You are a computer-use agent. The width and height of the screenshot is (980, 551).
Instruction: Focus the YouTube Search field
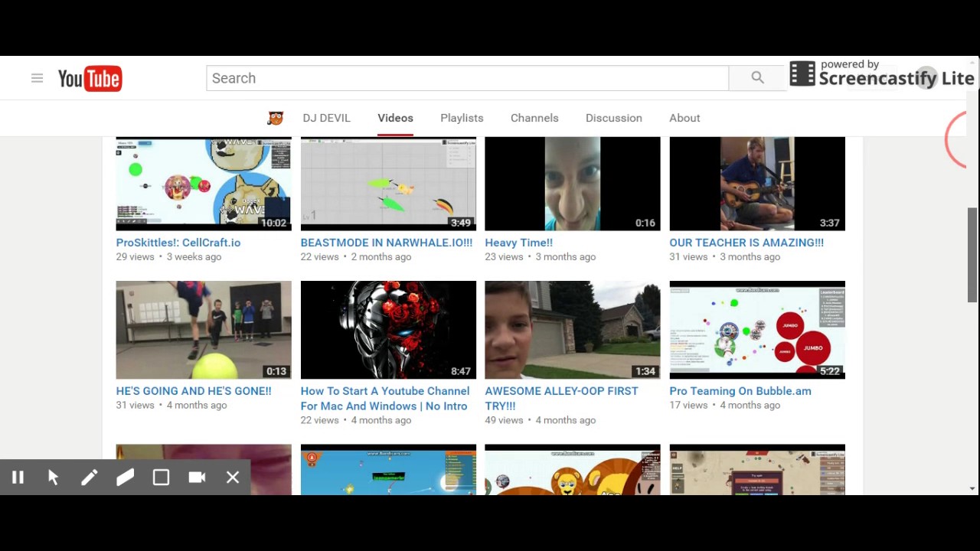(x=467, y=78)
